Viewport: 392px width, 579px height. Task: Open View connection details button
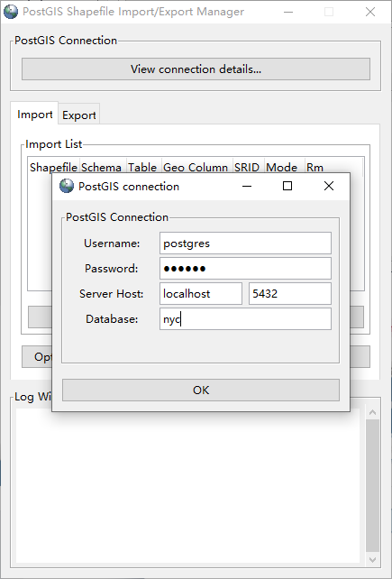coord(196,69)
